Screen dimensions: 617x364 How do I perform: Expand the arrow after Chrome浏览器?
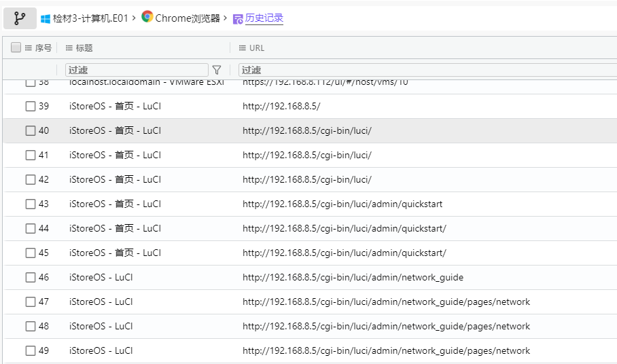(x=226, y=18)
